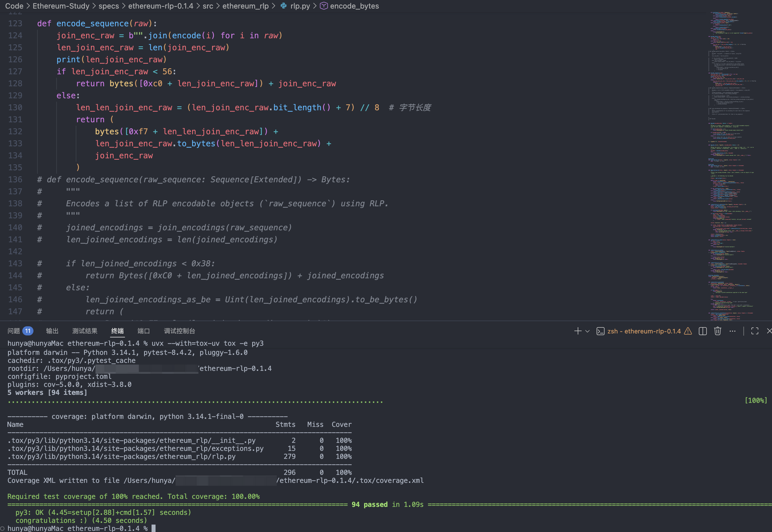772x532 pixels.
Task: Click the rlp.py breadcrumb item
Action: [x=299, y=6]
